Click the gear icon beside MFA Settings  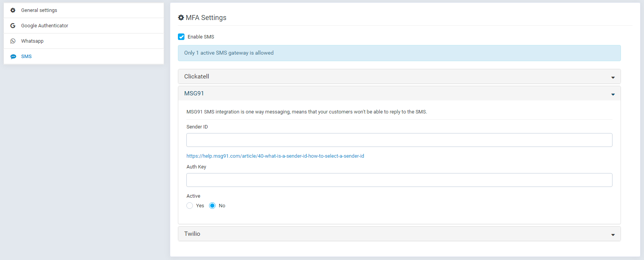[x=181, y=18]
